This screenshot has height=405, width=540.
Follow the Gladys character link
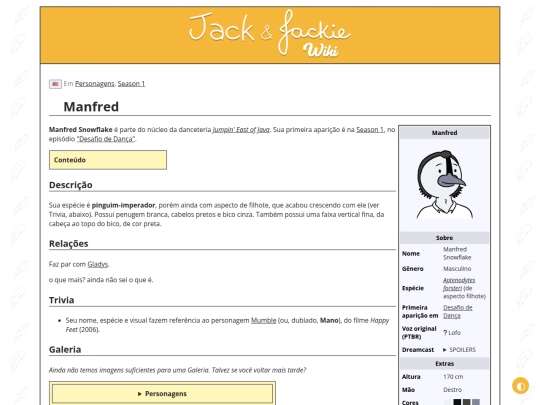coord(97,264)
